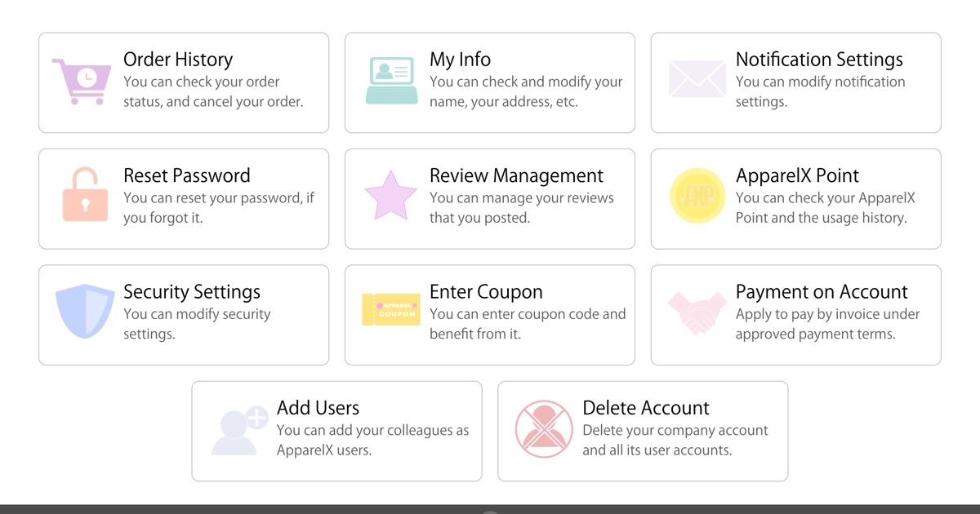The image size is (980, 514).
Task: Choose the Add Users heading
Action: [318, 408]
